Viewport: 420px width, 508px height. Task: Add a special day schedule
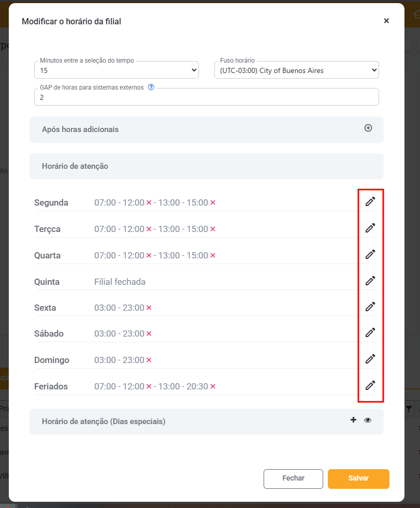pyautogui.click(x=353, y=420)
